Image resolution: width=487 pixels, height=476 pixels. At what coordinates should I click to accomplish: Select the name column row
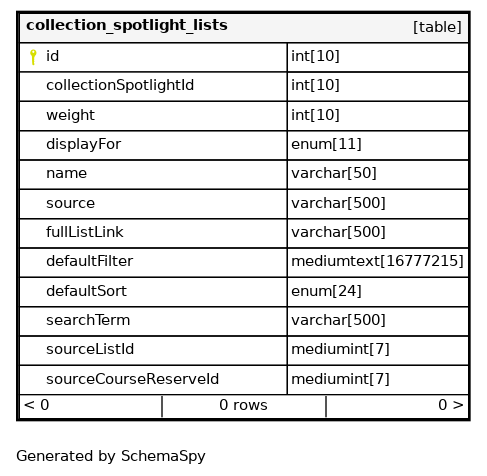pos(244,174)
